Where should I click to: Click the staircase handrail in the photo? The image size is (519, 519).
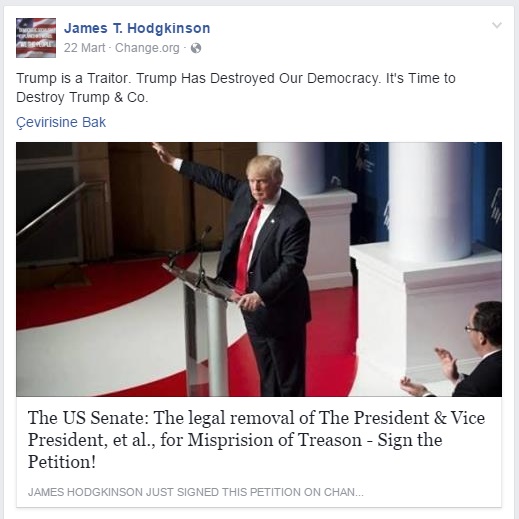(x=50, y=209)
